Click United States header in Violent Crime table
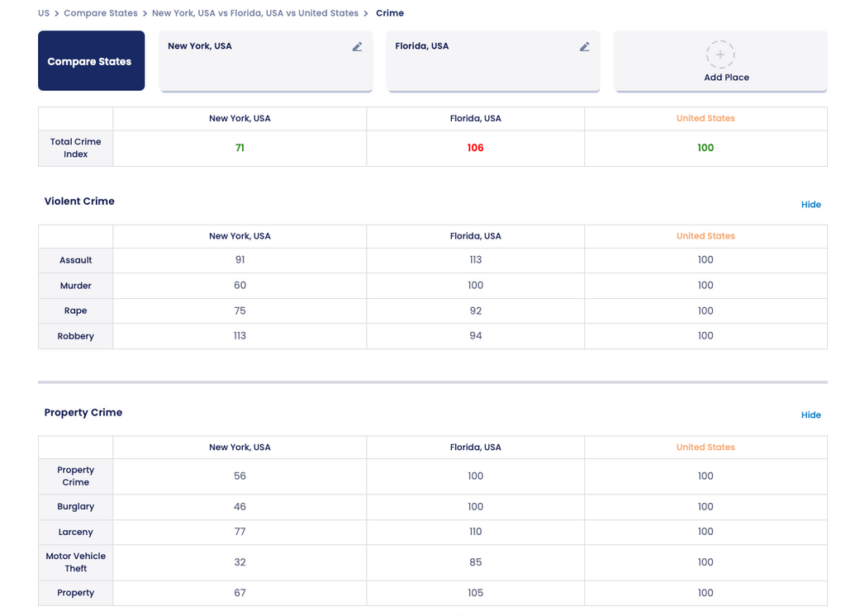The width and height of the screenshot is (846, 616). [705, 236]
